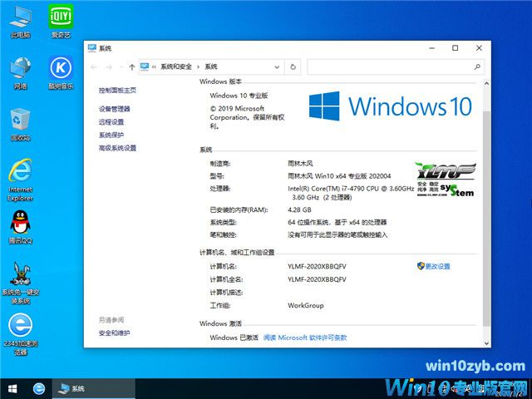The height and width of the screenshot is (399, 532).
Task: Go up one level with up arrow
Action: (x=132, y=67)
